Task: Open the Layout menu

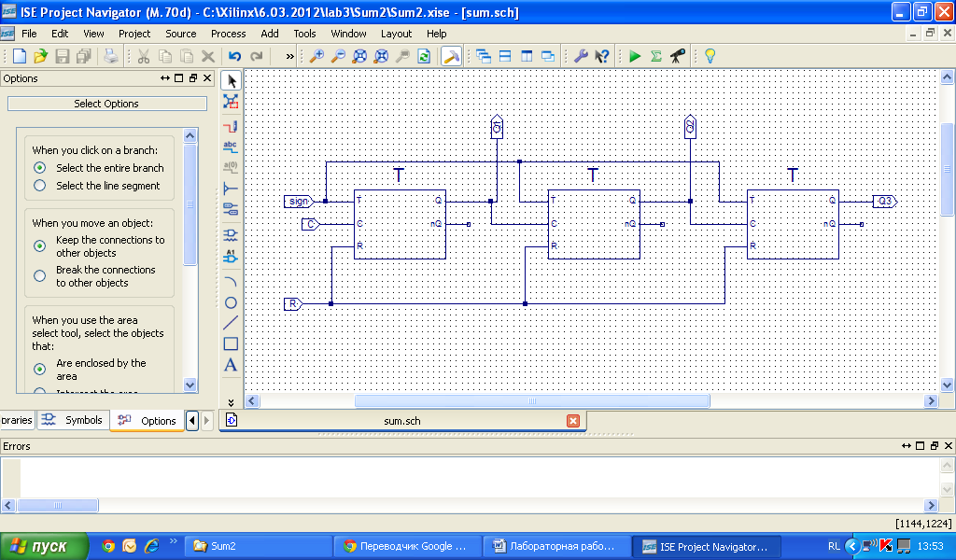Action: 396,34
